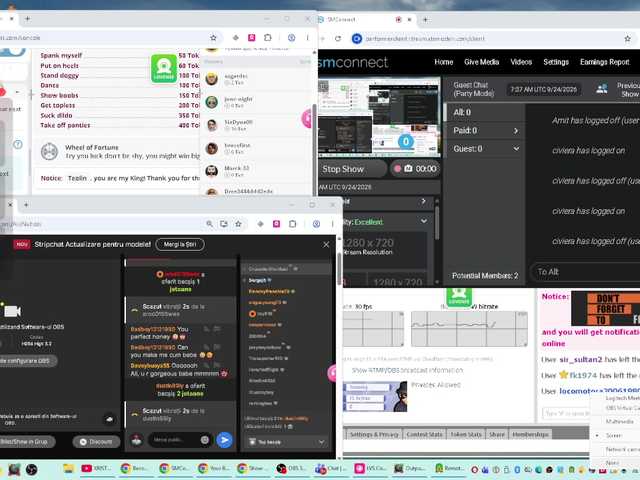Image resolution: width=640 pixels, height=480 pixels.
Task: Collapse the Guest: 0 member list
Action: (x=484, y=149)
